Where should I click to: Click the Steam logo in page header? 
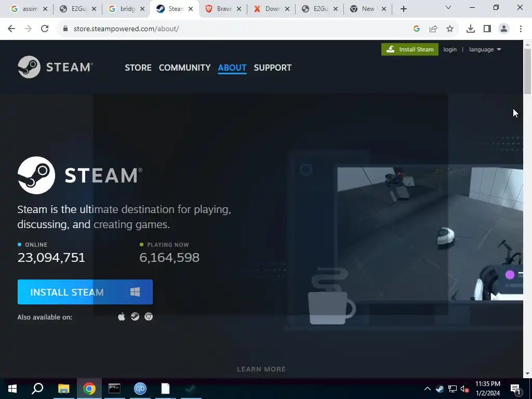click(55, 67)
